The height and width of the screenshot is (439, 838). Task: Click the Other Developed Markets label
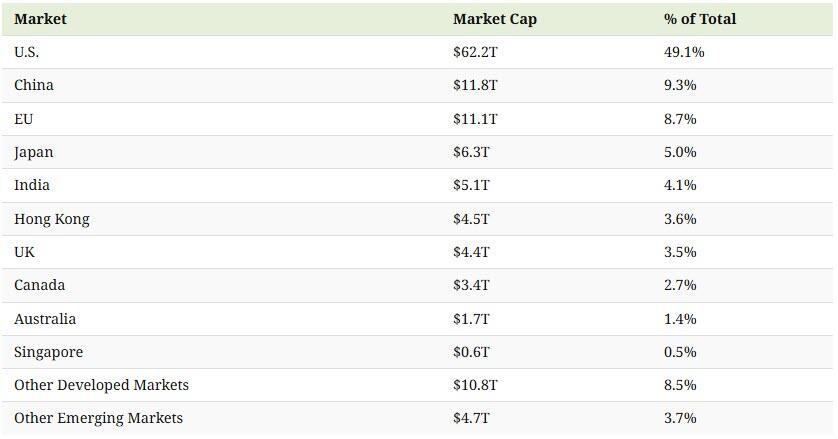click(101, 385)
